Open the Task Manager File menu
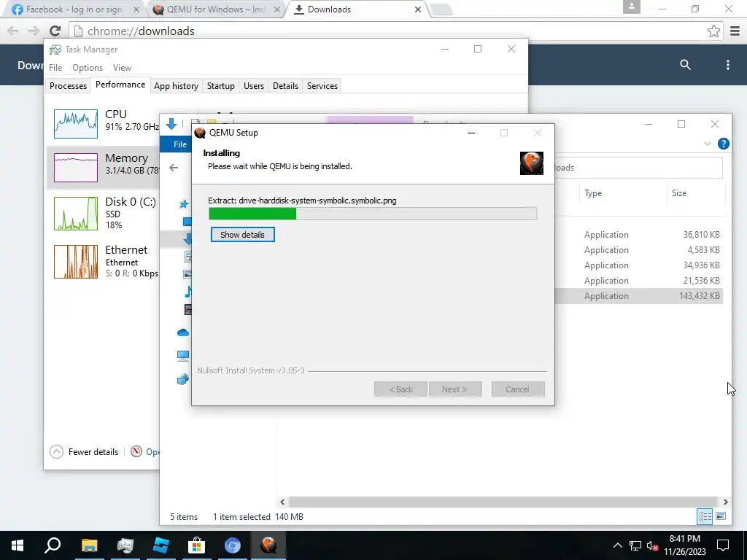Viewport: 747px width, 560px height. pyautogui.click(x=55, y=68)
